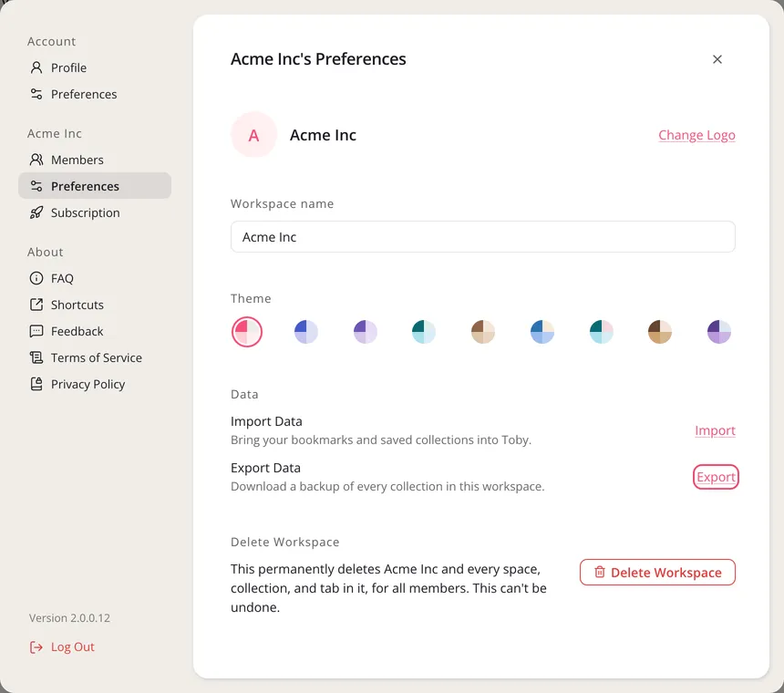Image resolution: width=784 pixels, height=693 pixels.
Task: Select the third purple theme swatch
Action: click(365, 332)
